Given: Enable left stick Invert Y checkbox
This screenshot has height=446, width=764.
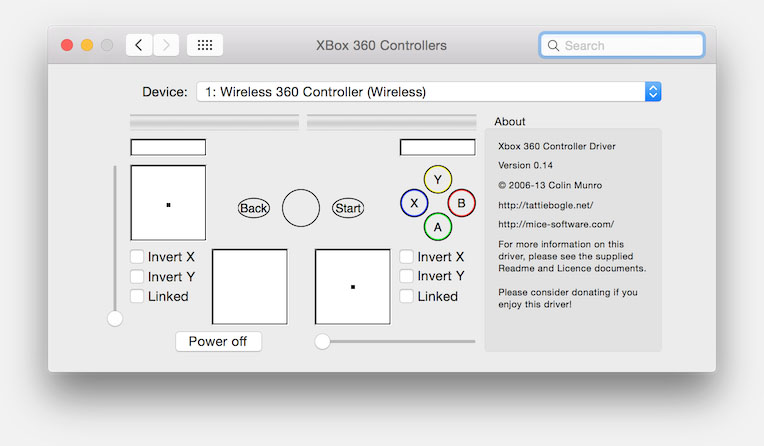Looking at the screenshot, I should point(137,276).
